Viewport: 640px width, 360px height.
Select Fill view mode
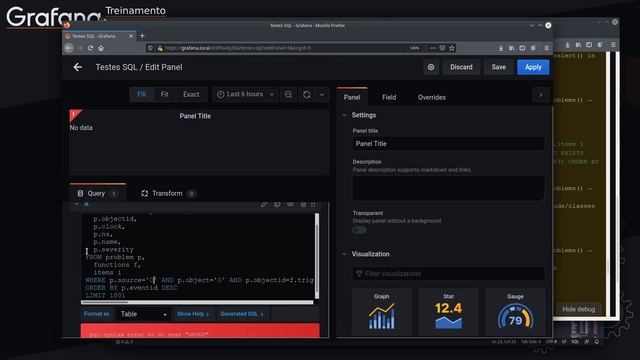(x=142, y=94)
